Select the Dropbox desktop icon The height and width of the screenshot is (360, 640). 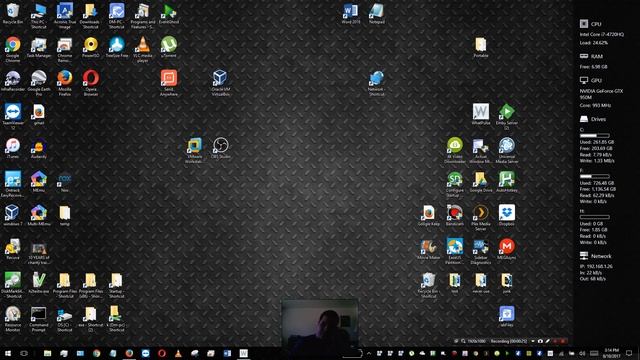click(507, 216)
